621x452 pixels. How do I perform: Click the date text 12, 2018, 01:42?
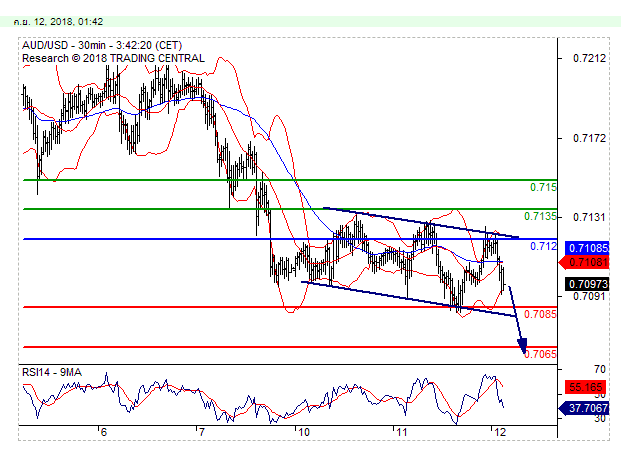68,22
